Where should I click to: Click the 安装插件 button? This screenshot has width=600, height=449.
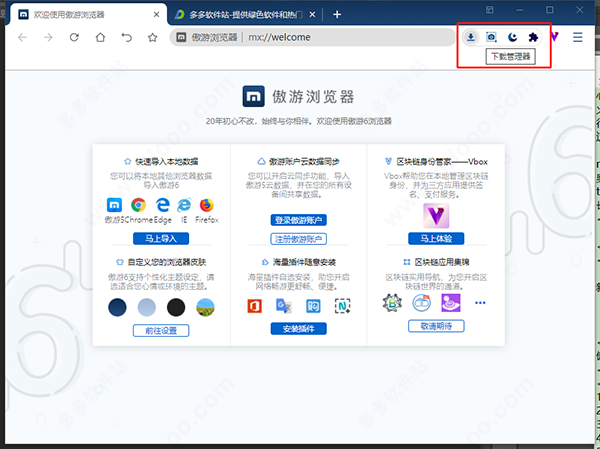298,328
